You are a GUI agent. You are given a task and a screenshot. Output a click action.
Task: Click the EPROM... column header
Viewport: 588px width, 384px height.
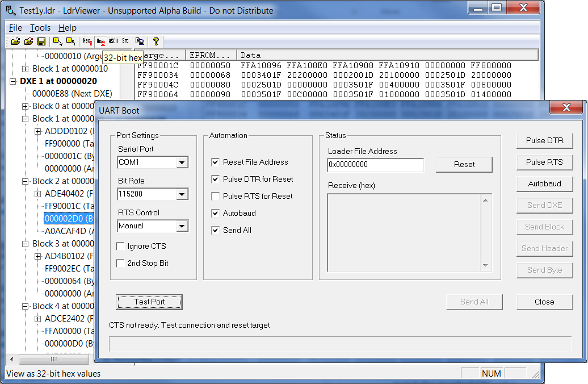pos(211,55)
